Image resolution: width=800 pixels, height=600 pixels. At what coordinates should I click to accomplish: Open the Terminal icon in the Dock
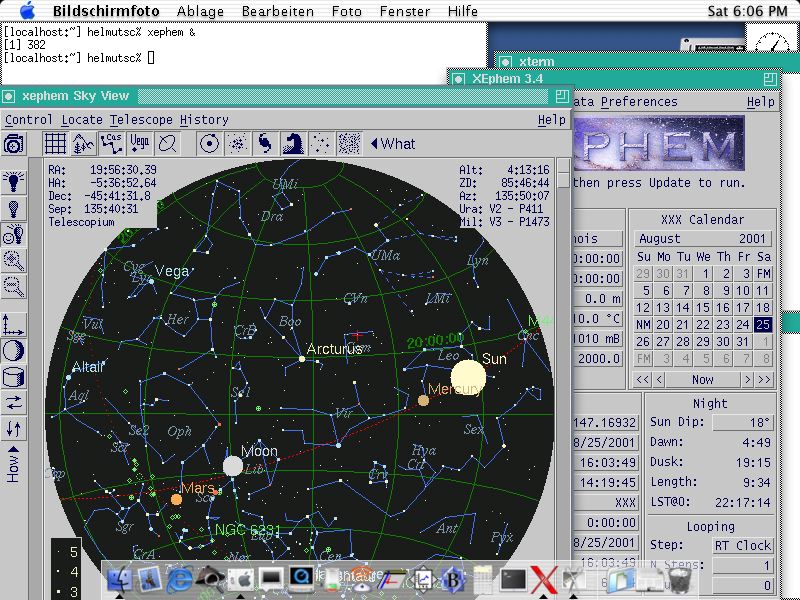(513, 580)
